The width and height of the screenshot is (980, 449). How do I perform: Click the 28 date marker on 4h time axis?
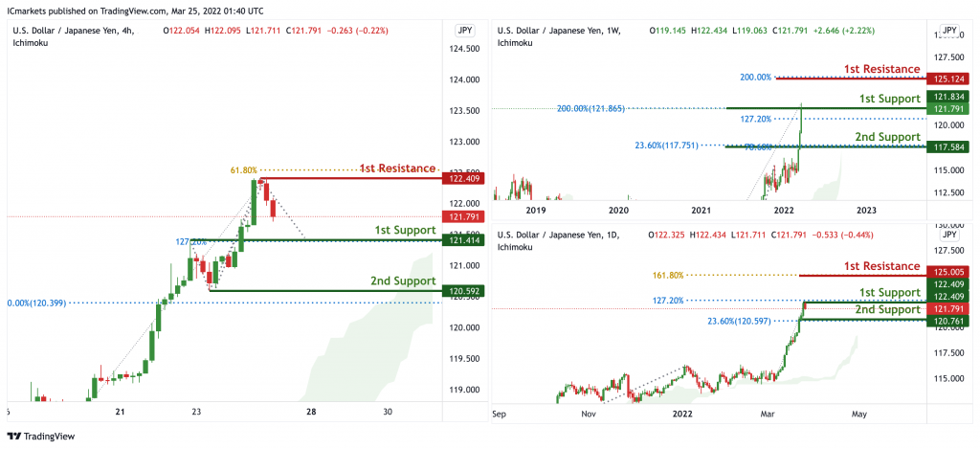[311, 412]
